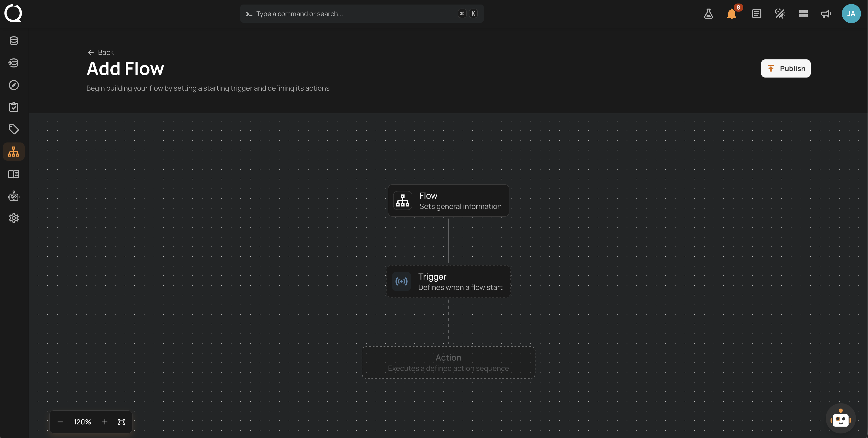This screenshot has height=438, width=868.
Task: Zoom in with the plus button
Action: [105, 422]
